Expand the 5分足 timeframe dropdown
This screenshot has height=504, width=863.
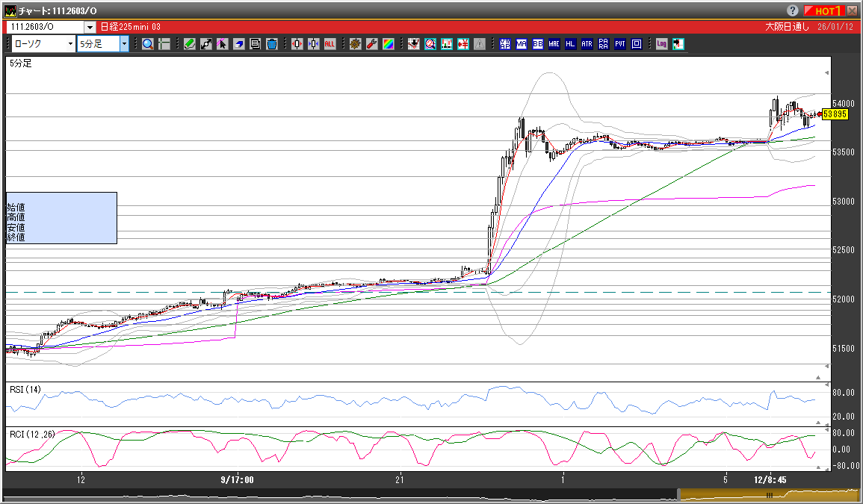tap(124, 44)
